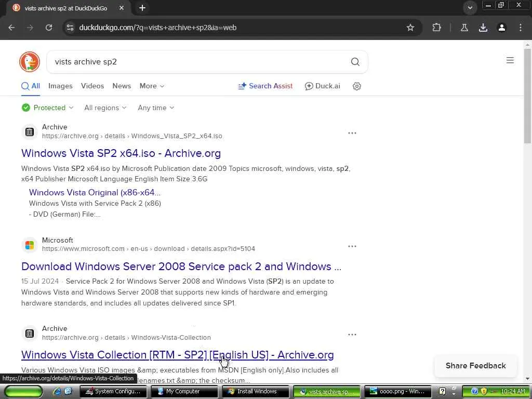This screenshot has height=399, width=532.
Task: Switch to My Computer taskbar item
Action: pos(184,392)
